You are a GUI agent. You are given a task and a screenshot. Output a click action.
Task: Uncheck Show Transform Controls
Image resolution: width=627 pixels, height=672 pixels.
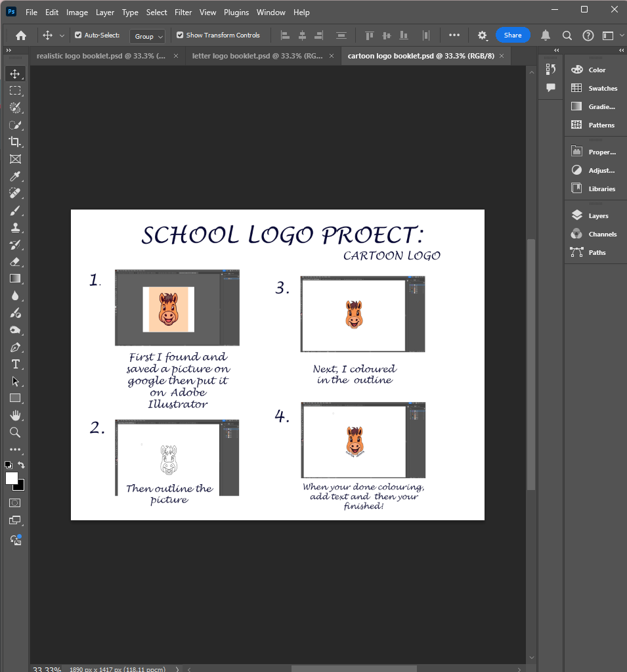point(180,35)
